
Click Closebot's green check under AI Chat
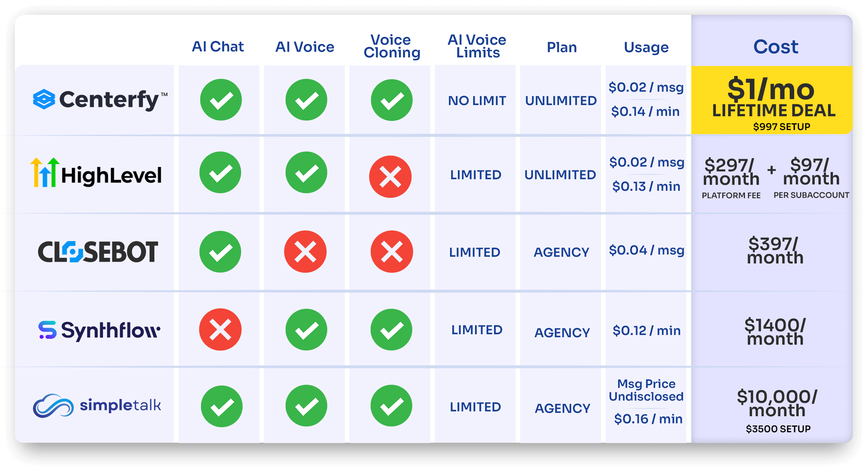220,252
